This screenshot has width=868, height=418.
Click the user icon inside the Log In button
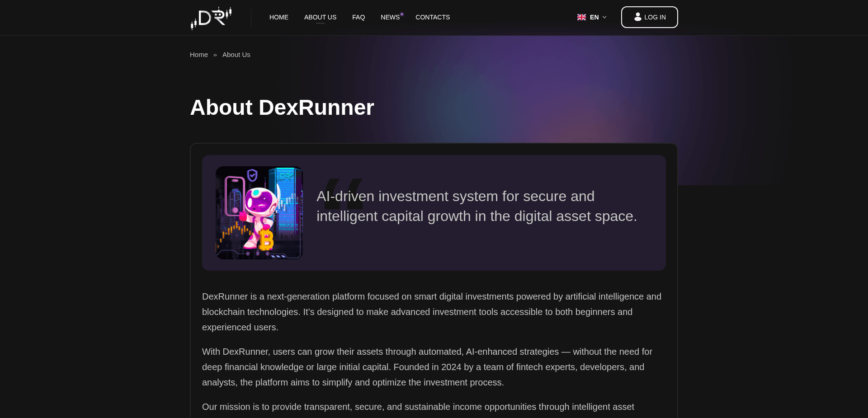click(637, 17)
